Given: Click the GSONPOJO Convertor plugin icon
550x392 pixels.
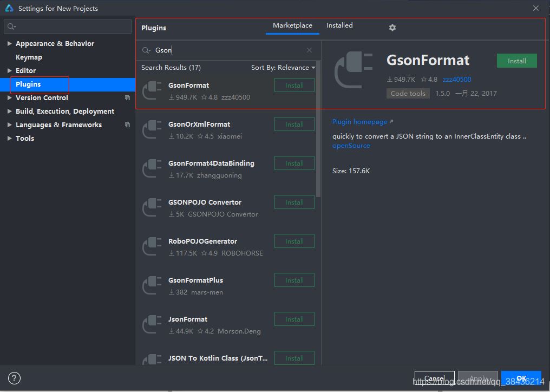Looking at the screenshot, I should click(152, 207).
